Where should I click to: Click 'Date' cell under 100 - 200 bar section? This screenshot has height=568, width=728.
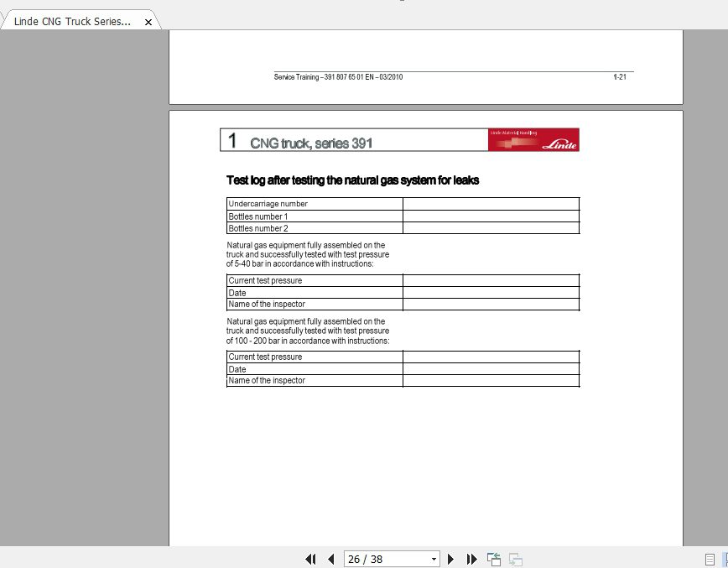pyautogui.click(x=315, y=369)
